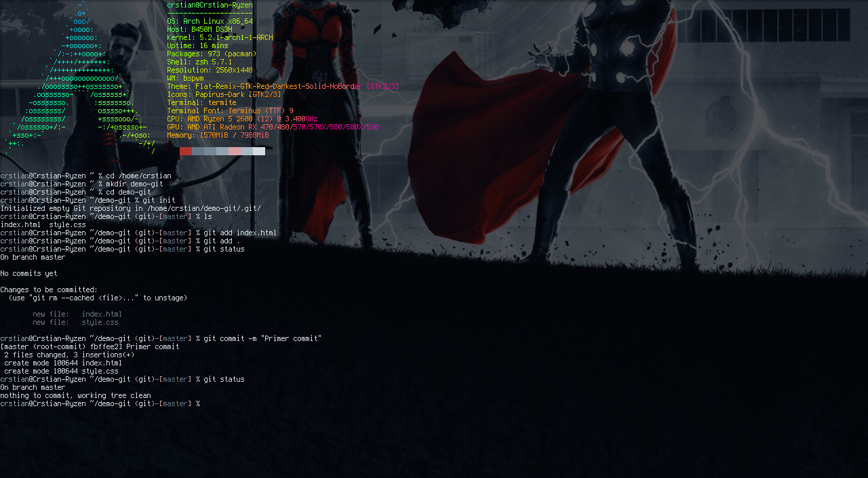Click the pink swatch in neofetch color bar
The width and height of the screenshot is (868, 478).
(x=235, y=151)
